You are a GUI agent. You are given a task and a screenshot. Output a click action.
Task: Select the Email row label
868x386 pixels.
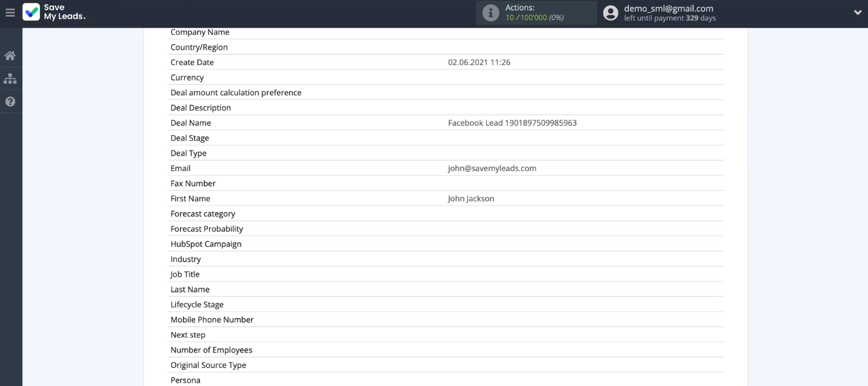click(x=181, y=168)
